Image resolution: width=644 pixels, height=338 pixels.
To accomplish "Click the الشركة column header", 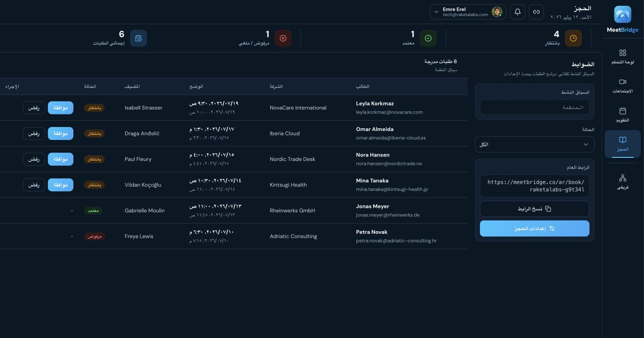I will (276, 86).
